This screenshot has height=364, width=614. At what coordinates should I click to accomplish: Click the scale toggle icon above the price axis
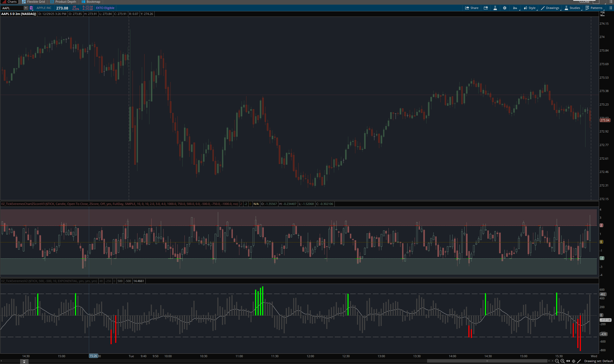point(602,14)
